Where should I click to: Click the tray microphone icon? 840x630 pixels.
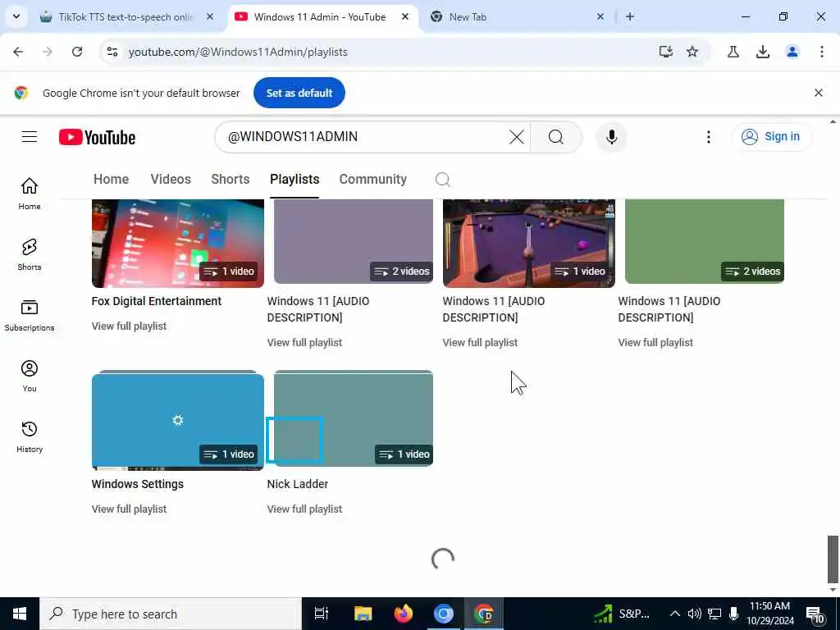point(734,614)
